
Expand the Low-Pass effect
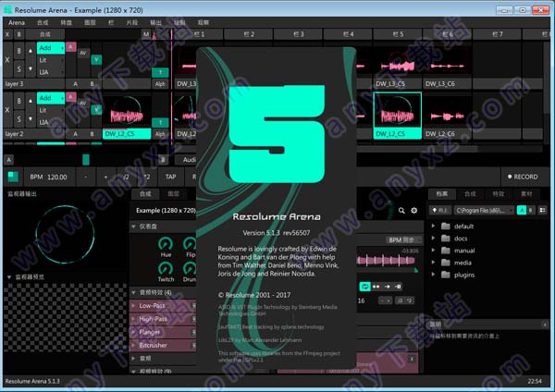(134, 305)
